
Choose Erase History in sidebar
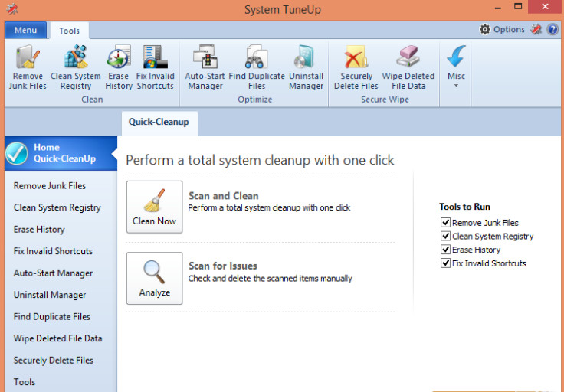pos(39,229)
